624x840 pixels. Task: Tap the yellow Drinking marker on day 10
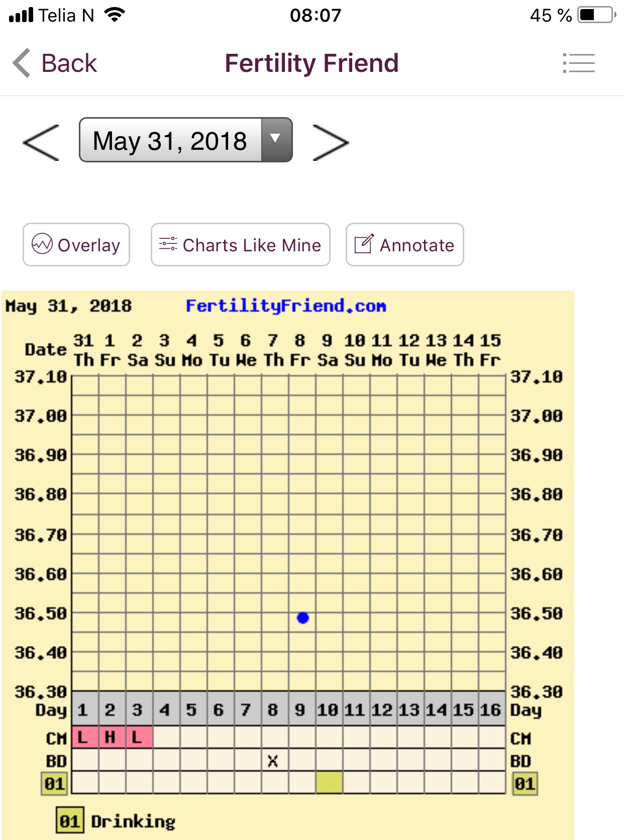click(x=329, y=783)
